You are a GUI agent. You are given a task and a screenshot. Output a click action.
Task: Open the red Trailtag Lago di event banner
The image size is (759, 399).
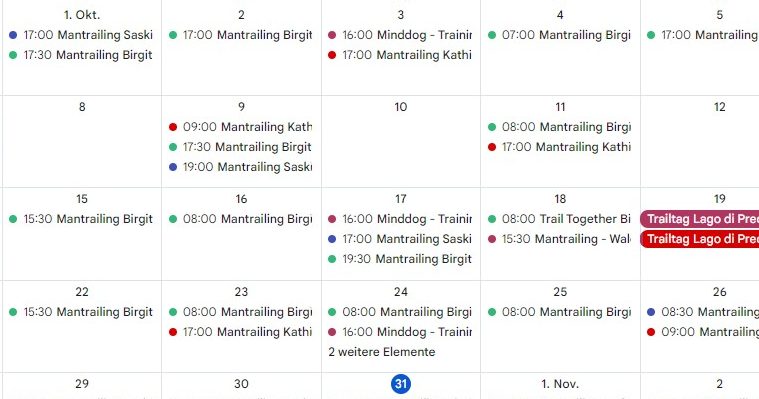coord(699,239)
